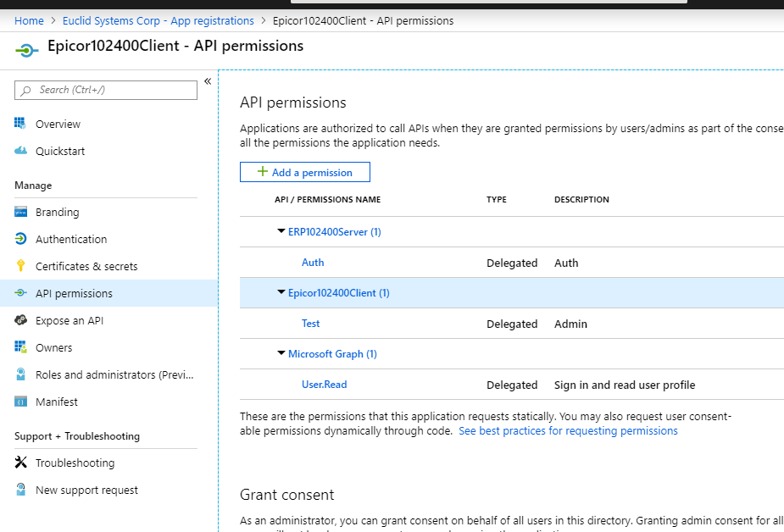Click the Add a permission button
784x532 pixels.
pyautogui.click(x=305, y=172)
